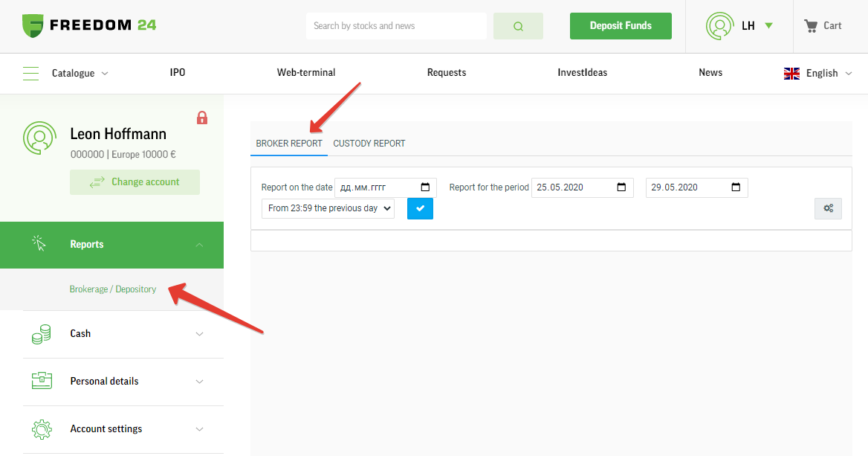This screenshot has width=868, height=456.
Task: Click the search by stocks and news field
Action: click(396, 26)
